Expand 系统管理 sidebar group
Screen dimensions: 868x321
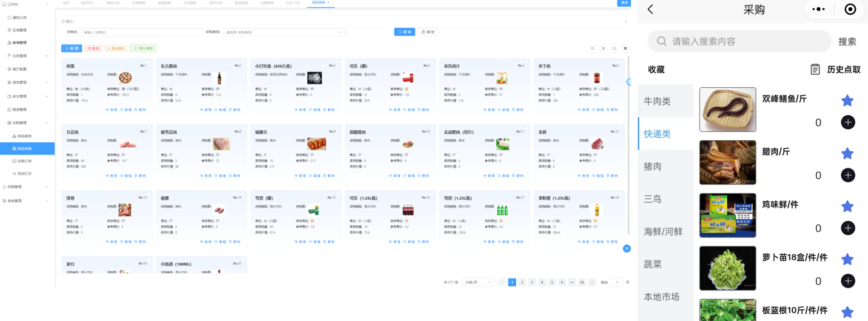pos(47,201)
